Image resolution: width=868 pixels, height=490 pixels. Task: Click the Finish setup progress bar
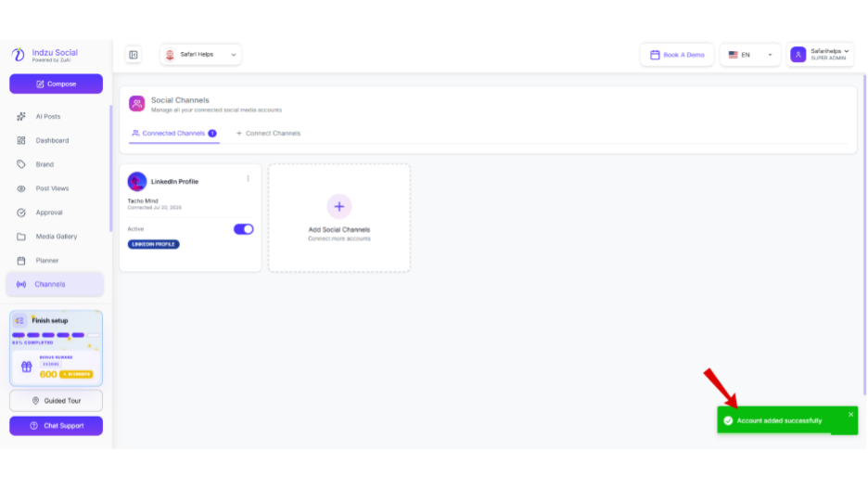pyautogui.click(x=56, y=335)
